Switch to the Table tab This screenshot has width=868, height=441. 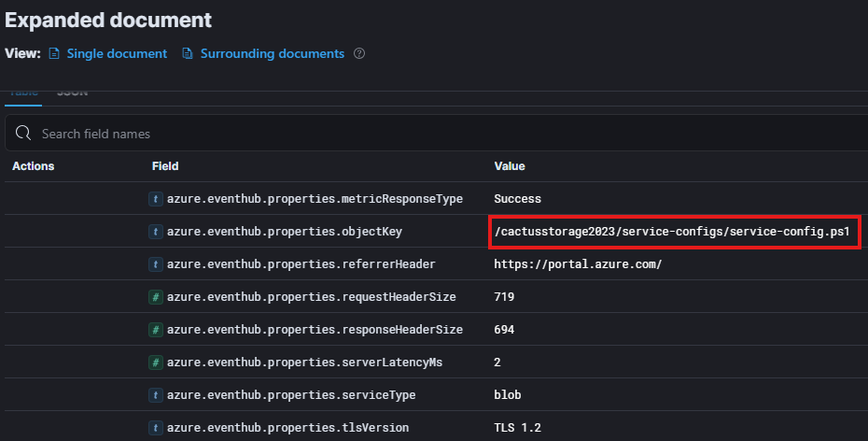coord(23,94)
